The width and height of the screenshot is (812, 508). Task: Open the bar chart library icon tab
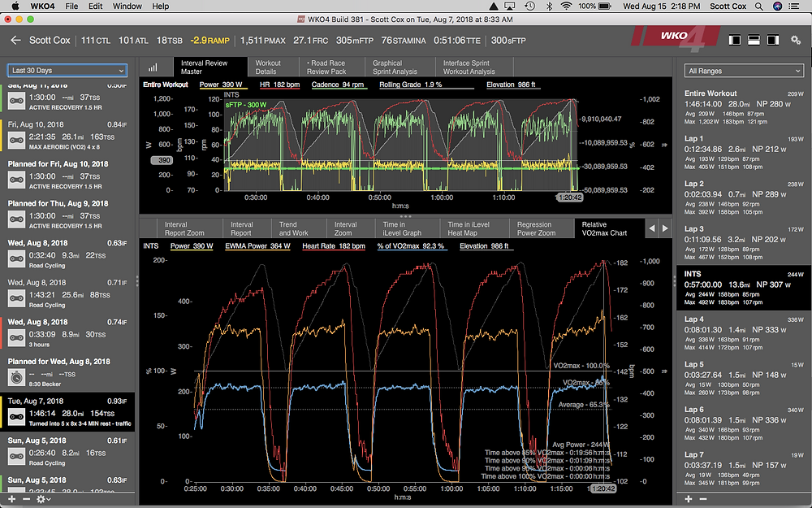click(153, 67)
